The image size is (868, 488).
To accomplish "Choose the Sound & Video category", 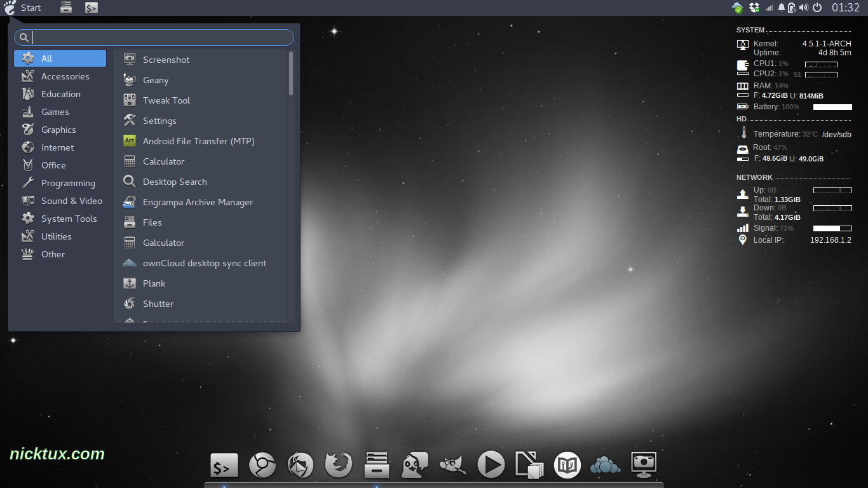I will 71,201.
